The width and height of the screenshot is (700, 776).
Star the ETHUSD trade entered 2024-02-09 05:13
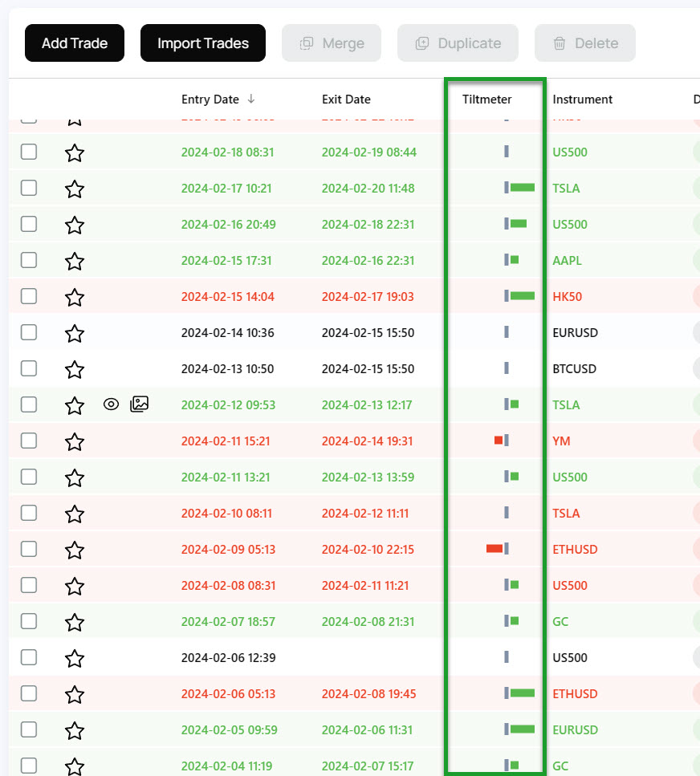75,550
